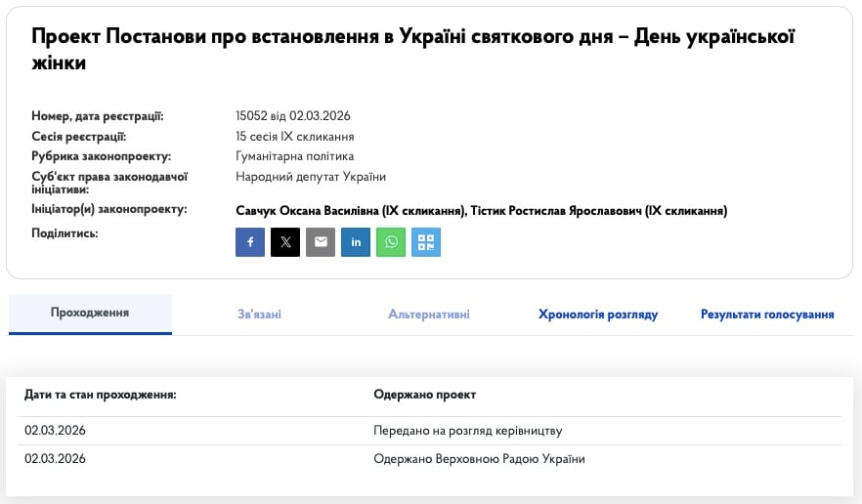Screen dimensions: 862x504
Task: Open initiator Тістик Ростислав Ярославович link
Action: tap(599, 211)
